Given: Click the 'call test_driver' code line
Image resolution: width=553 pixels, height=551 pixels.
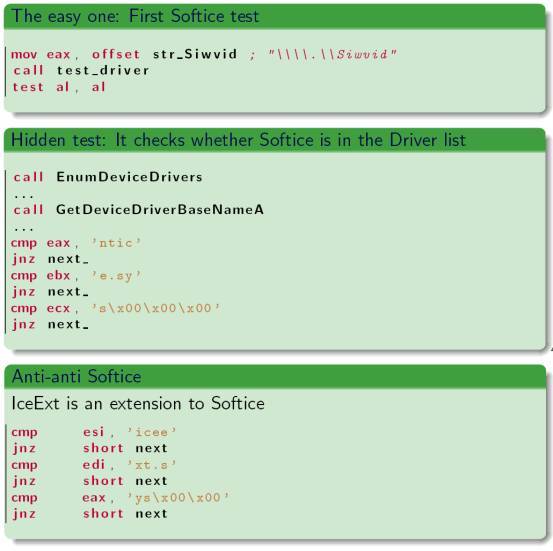Looking at the screenshot, I should (81, 70).
